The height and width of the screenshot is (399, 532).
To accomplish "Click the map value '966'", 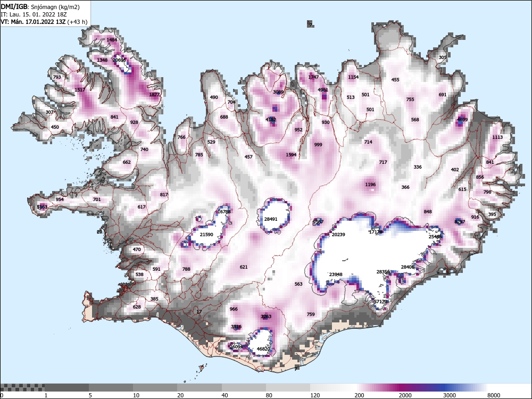I will [x=234, y=309].
